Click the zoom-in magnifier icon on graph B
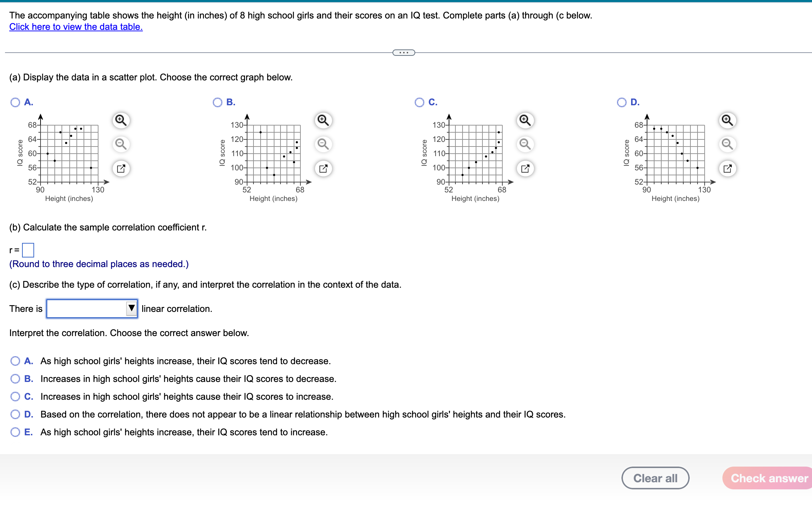 [x=322, y=120]
